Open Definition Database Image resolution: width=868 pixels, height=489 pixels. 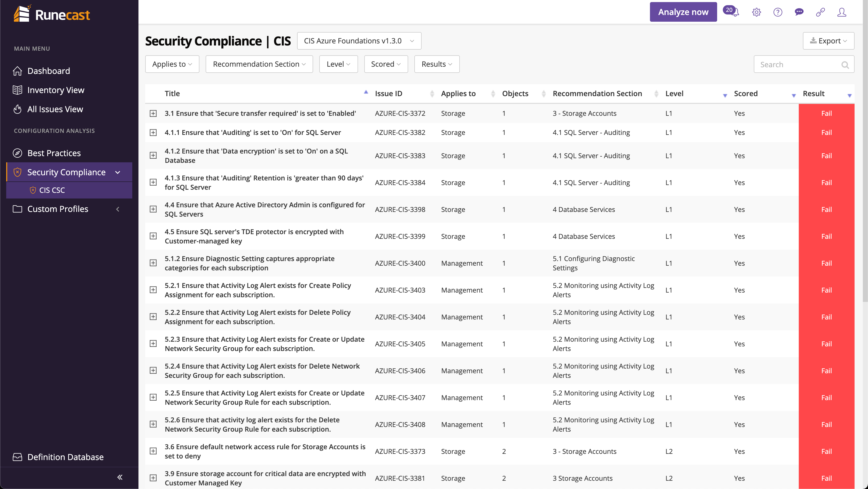tap(65, 457)
